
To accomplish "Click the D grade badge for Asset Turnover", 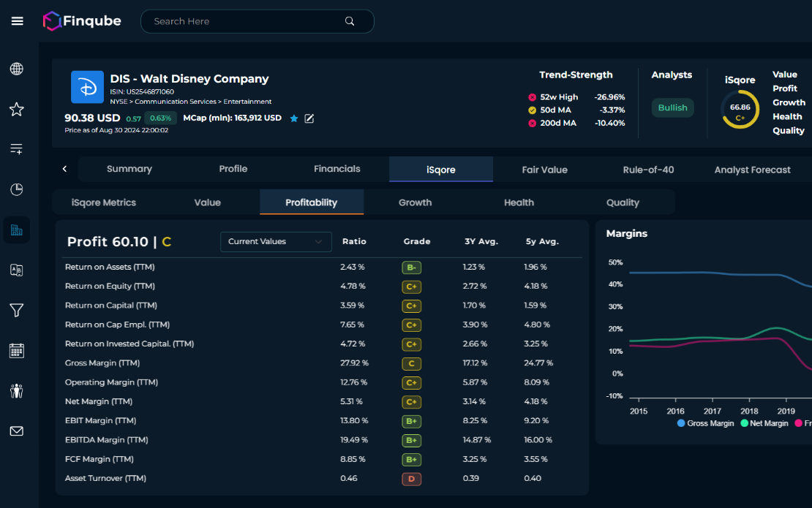I will coord(412,479).
